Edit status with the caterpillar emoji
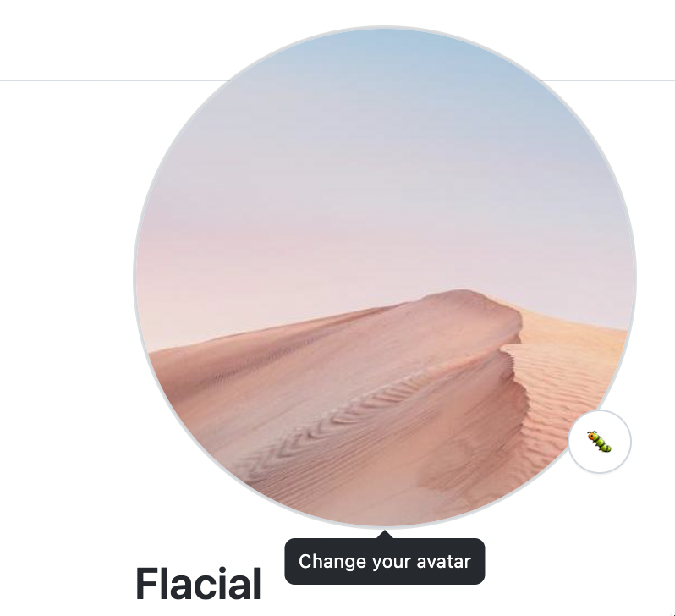This screenshot has height=616, width=675. tap(600, 442)
